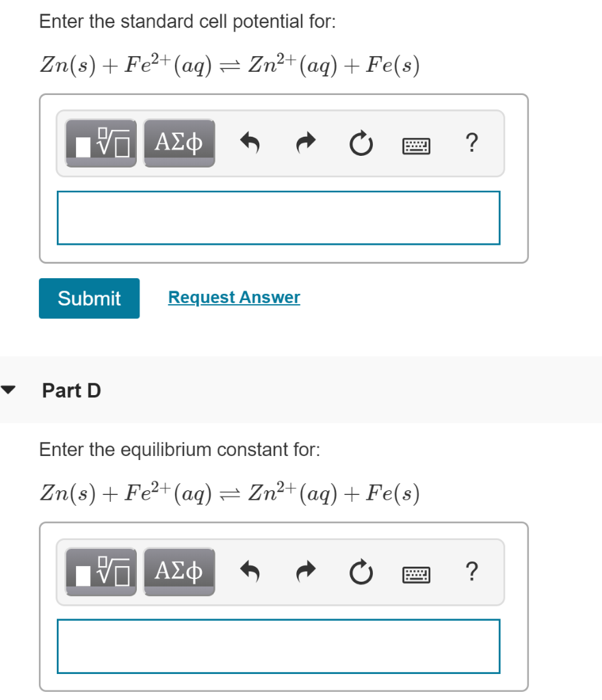Open help for the Part D equation editor
Image resolution: width=602 pixels, height=700 pixels.
471,572
